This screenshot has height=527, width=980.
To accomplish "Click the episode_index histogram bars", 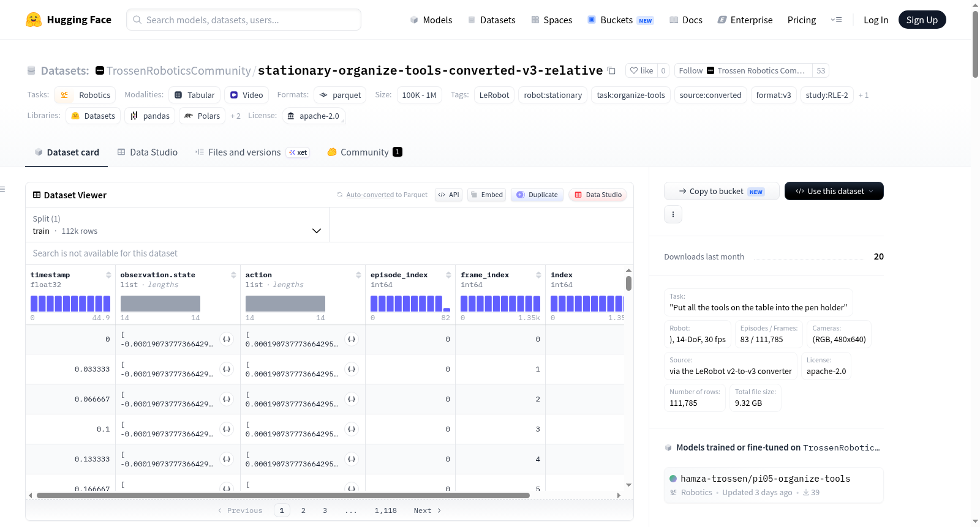I will [410, 304].
